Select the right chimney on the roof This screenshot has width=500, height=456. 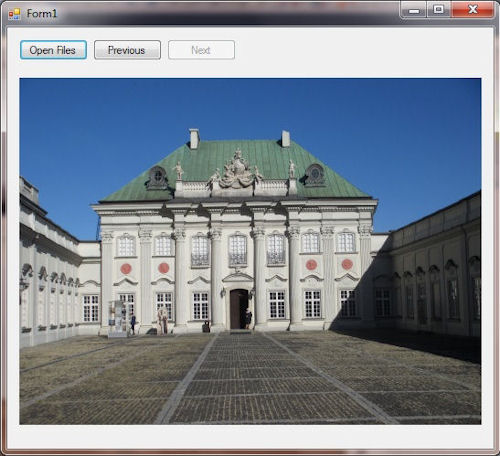(x=285, y=139)
